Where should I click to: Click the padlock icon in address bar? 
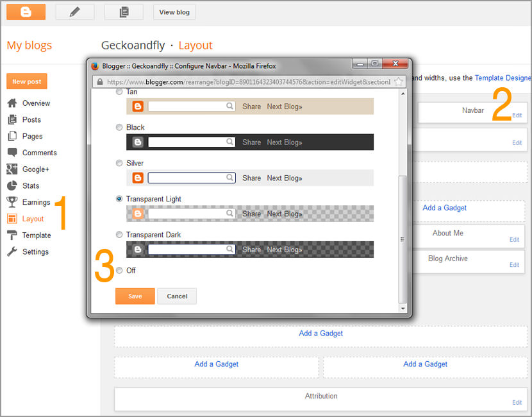100,82
